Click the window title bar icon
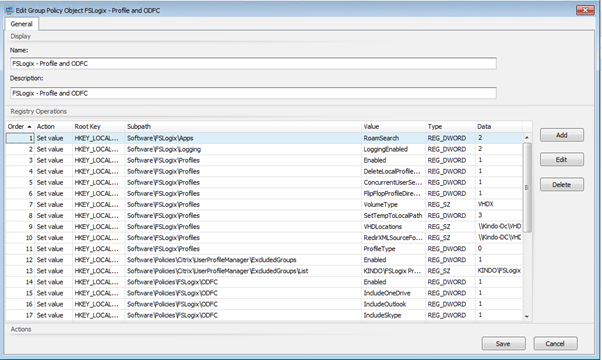Screen dimensions: 602x360 pos(9,10)
